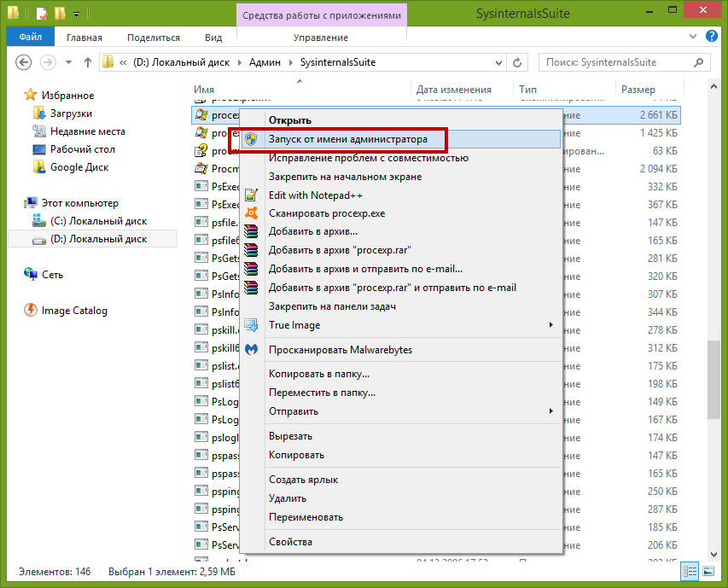Choose Удалить in the context menu
Viewport: 728px width, 588px height.
400,498
